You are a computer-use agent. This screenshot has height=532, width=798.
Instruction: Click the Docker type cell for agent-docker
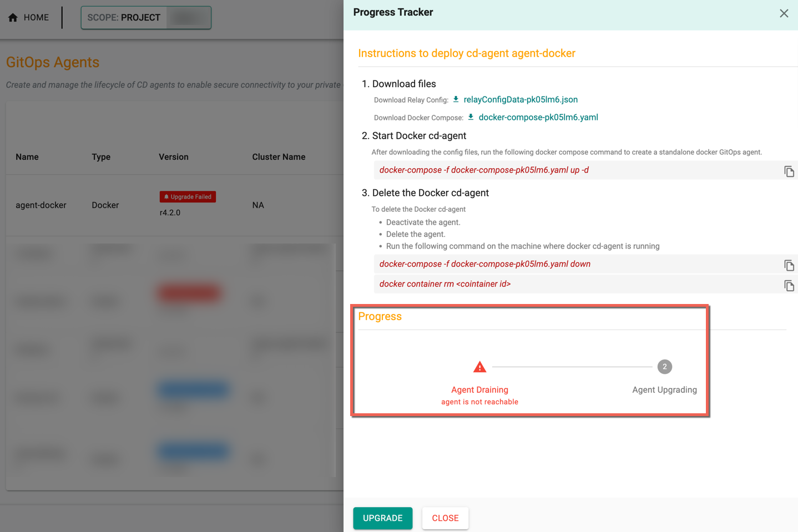pos(105,205)
